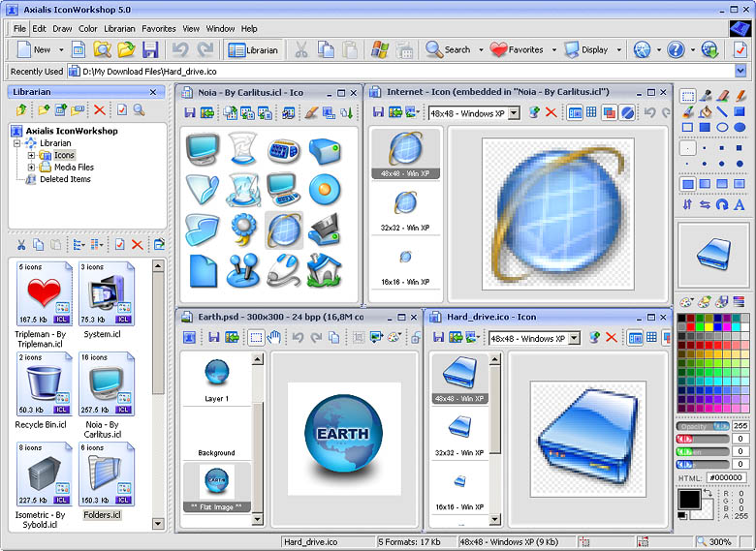Toggle rectangular selection in Earth.psd toolbar
The image size is (756, 551).
256,338
